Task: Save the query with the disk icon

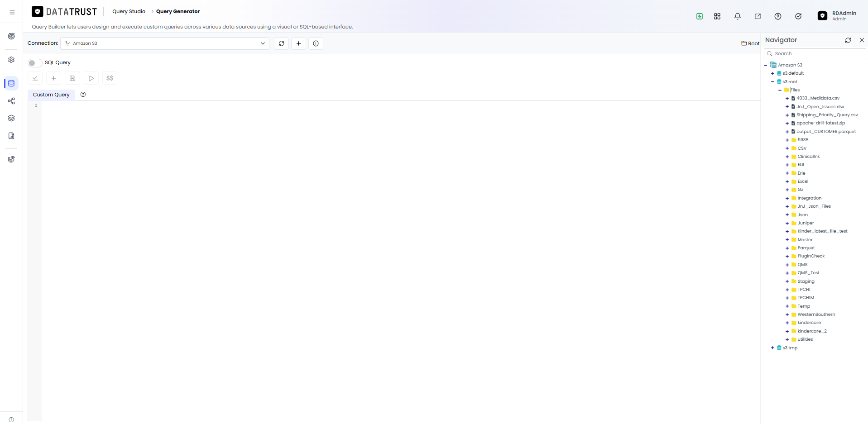Action: (x=72, y=78)
